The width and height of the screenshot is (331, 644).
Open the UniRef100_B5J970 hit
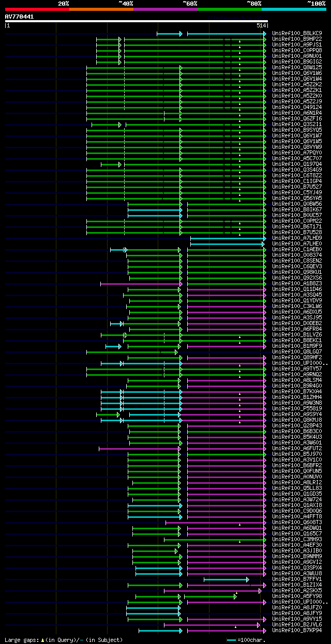click(x=297, y=454)
